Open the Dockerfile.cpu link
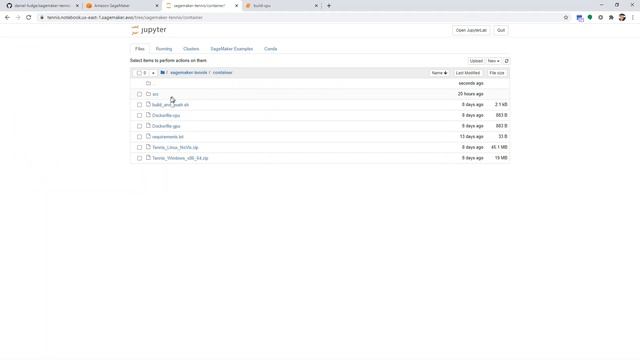This screenshot has width=640, height=360. (x=166, y=116)
